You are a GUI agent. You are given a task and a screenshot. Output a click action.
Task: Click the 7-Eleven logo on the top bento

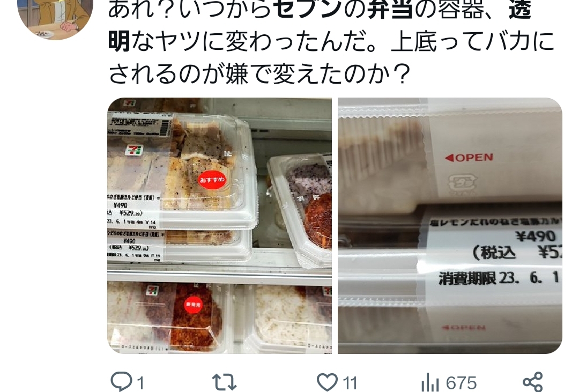coord(135,150)
